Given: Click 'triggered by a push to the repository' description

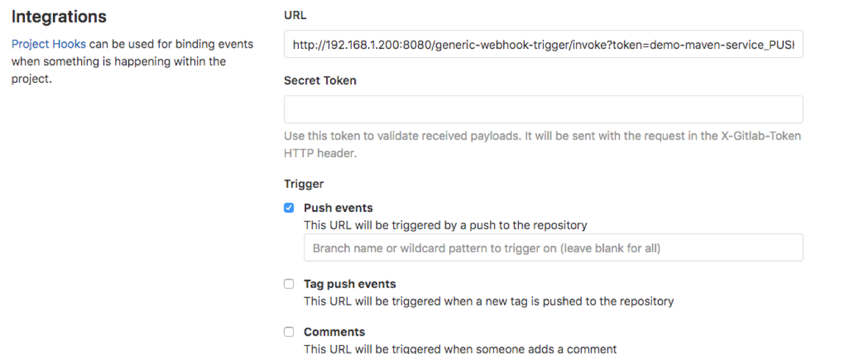Looking at the screenshot, I should (x=445, y=225).
